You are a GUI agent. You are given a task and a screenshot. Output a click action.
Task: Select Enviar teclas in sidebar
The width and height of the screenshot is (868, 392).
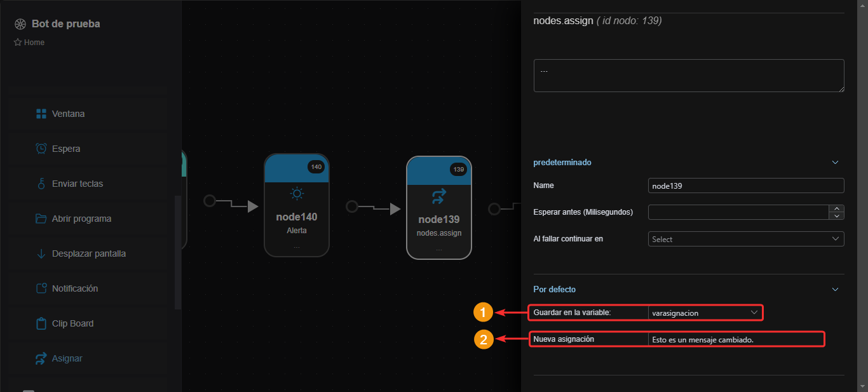89,184
